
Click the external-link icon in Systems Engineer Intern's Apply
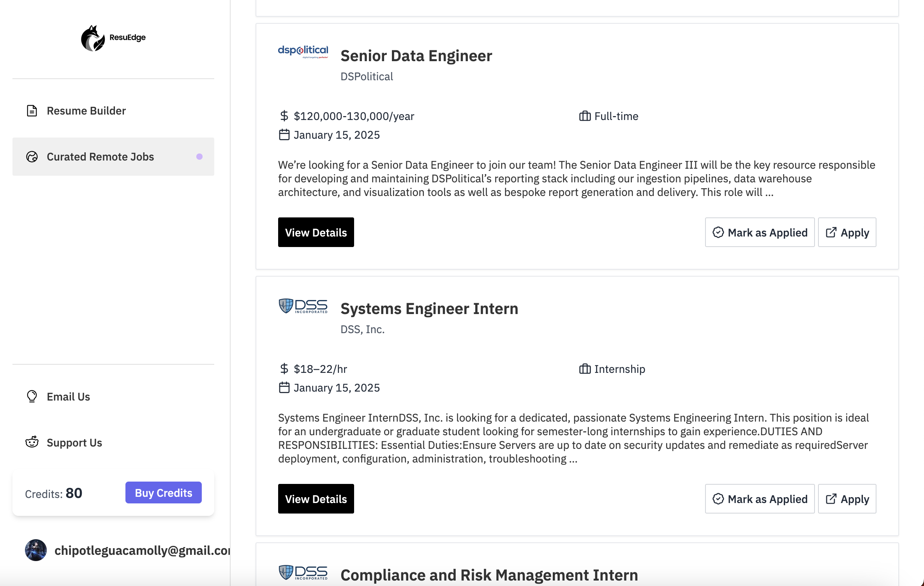tap(831, 499)
